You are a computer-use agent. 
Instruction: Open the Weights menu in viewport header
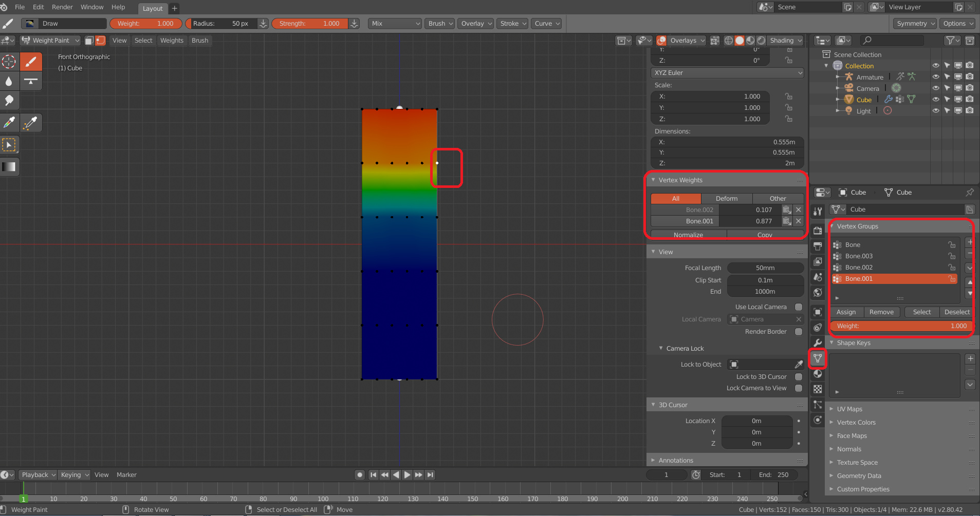click(x=172, y=41)
